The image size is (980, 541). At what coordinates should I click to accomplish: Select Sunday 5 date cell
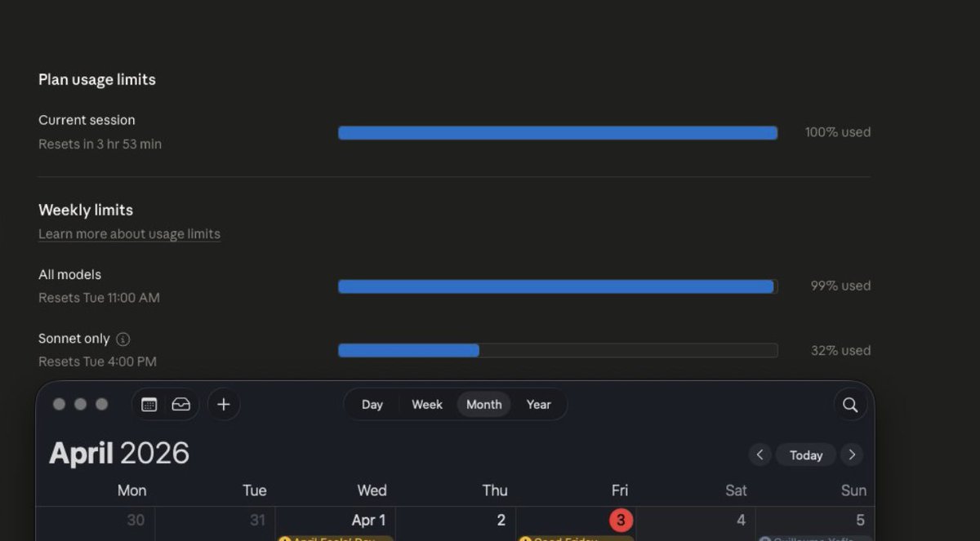[x=860, y=521]
